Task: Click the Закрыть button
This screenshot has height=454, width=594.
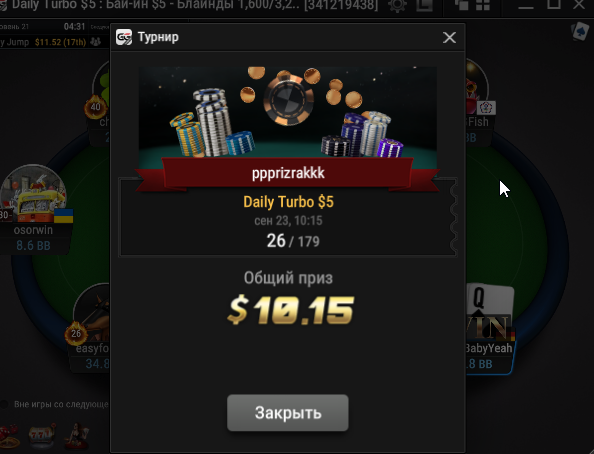Action: (x=288, y=413)
